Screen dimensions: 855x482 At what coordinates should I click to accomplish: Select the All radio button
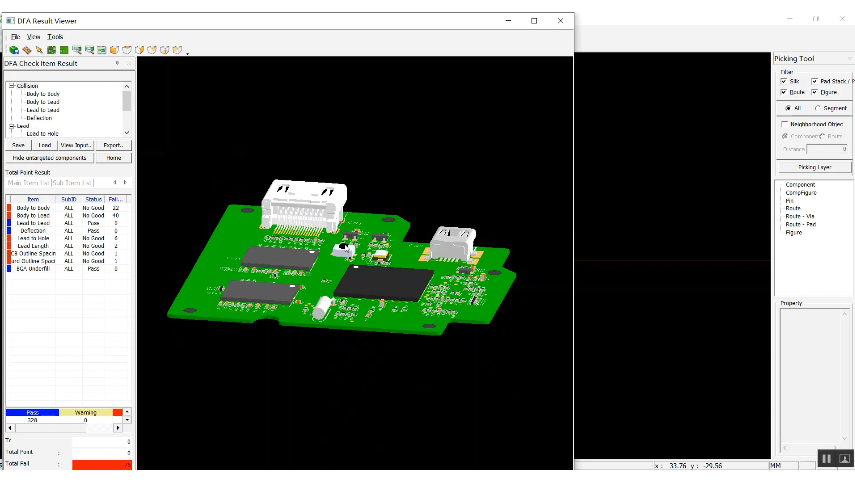pyautogui.click(x=787, y=108)
